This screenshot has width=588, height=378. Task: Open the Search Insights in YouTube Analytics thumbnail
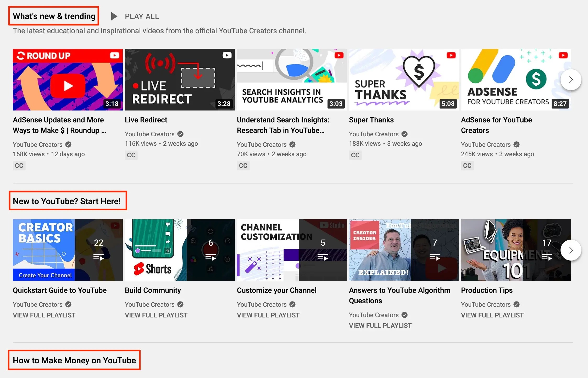[x=292, y=80]
